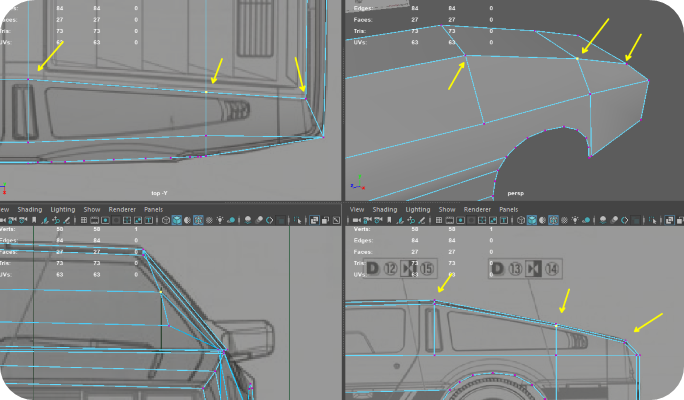Click Image Plane icon in left lower panel

pyautogui.click(x=45, y=220)
